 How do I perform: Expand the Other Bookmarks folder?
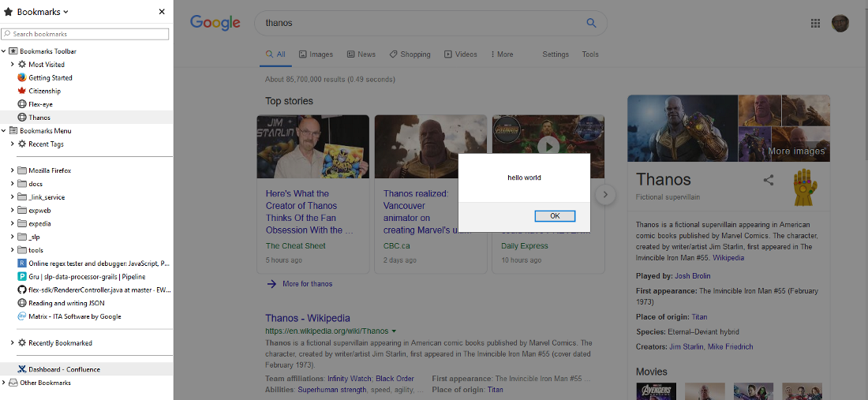(4, 383)
